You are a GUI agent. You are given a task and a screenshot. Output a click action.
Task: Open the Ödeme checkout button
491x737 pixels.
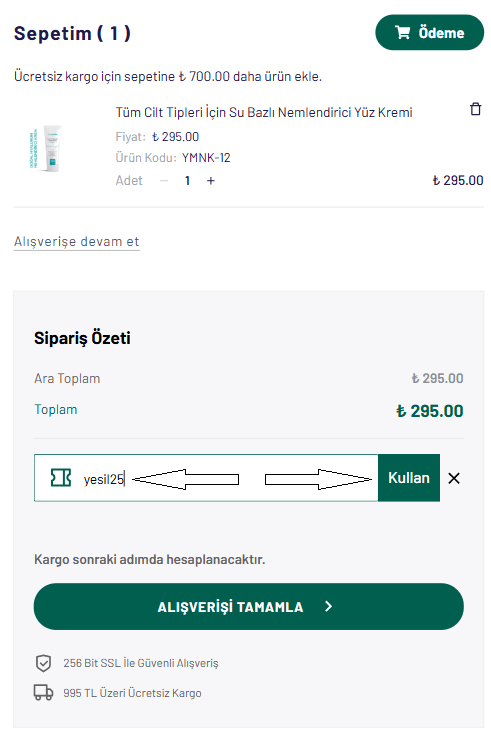429,32
